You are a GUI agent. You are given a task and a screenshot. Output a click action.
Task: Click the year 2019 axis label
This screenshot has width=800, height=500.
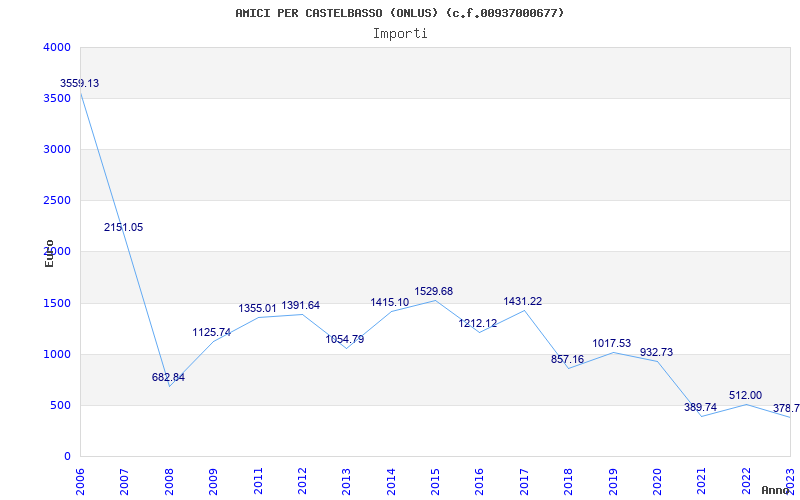[x=613, y=481]
